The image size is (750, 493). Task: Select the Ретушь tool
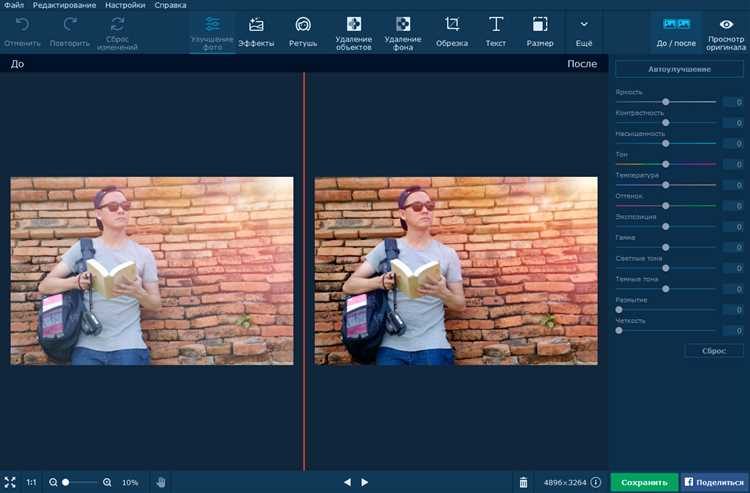coord(303,31)
